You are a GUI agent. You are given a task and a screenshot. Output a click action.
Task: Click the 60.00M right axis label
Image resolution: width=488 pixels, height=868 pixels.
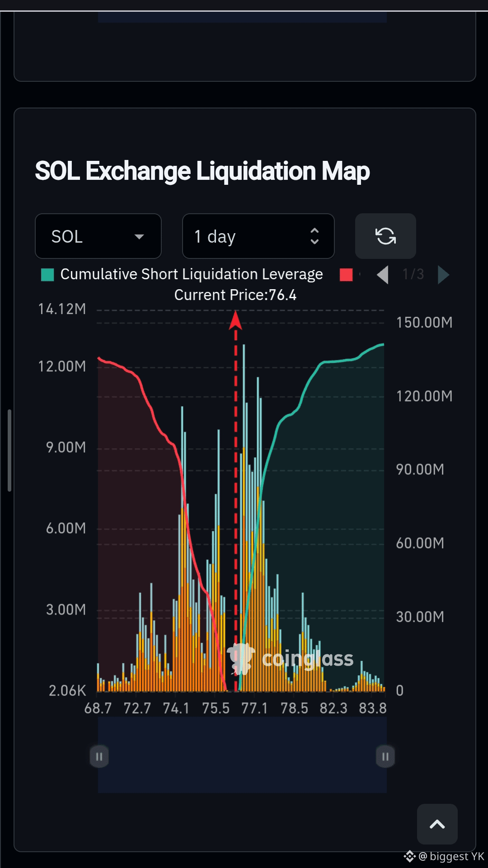420,543
